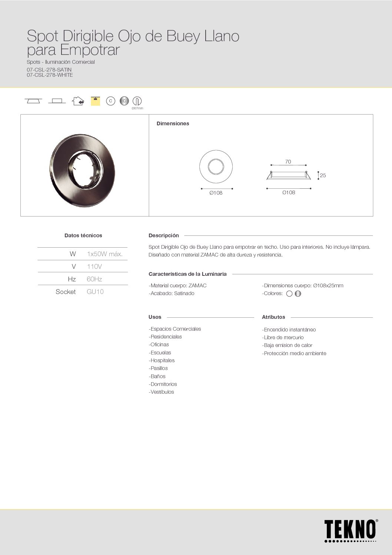The image size is (392, 555).
Task: Click the 'Dimensiones' heading
Action: [173, 123]
